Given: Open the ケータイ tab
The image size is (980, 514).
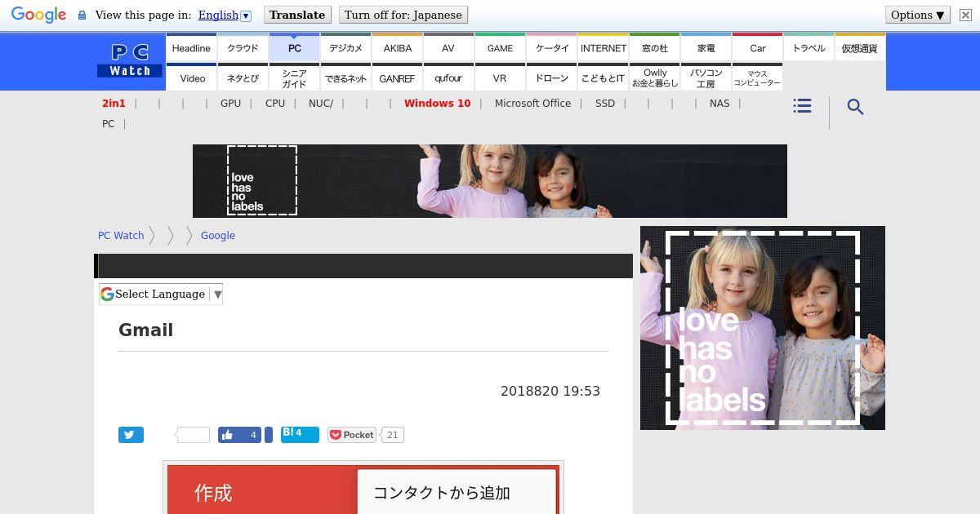Looking at the screenshot, I should (x=552, y=48).
